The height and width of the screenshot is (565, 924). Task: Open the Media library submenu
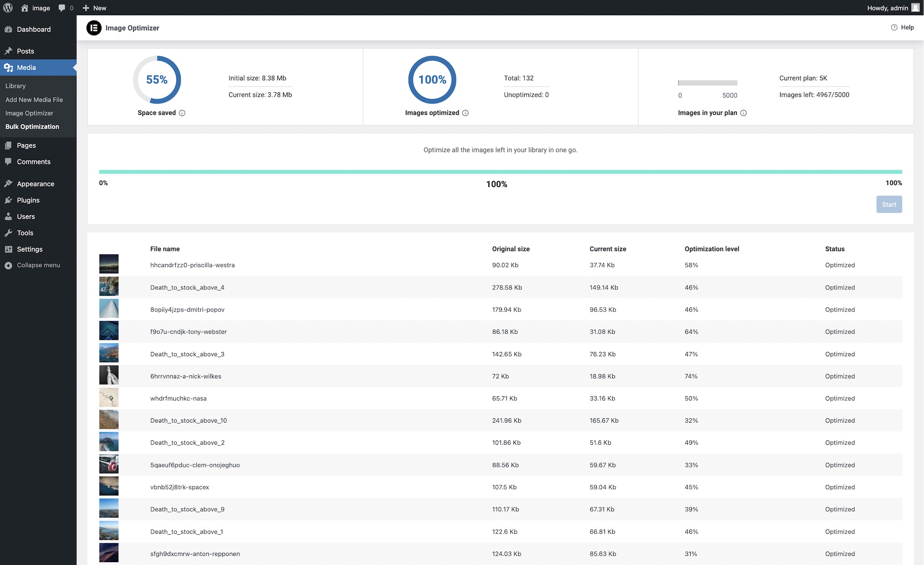point(15,86)
